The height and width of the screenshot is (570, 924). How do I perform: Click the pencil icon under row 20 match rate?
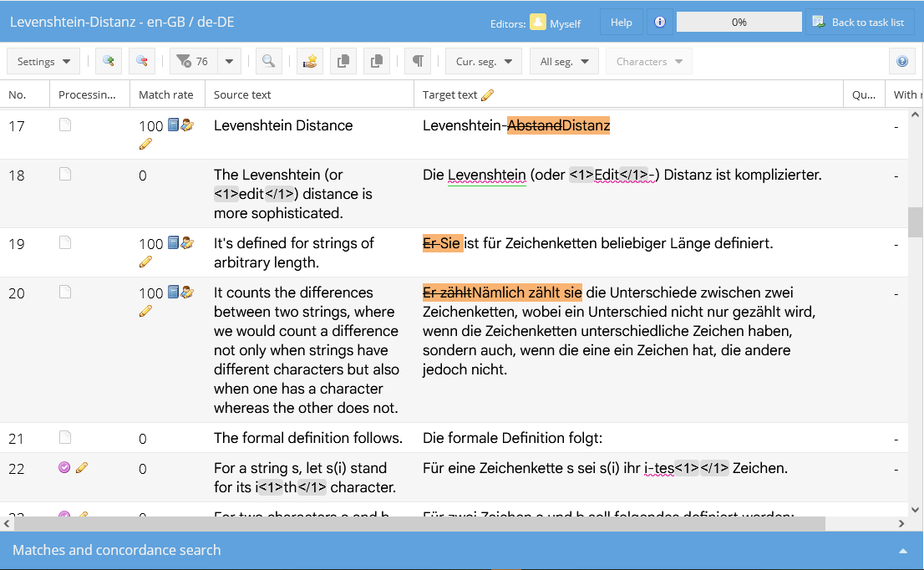pos(145,311)
